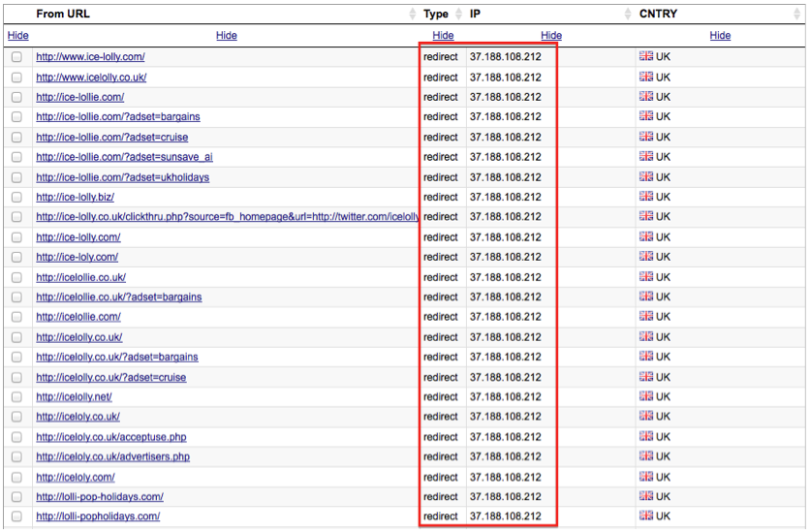Image resolution: width=811 pixels, height=532 pixels.
Task: Follow the ice-lollie.com/?adset=bargains link
Action: point(118,117)
